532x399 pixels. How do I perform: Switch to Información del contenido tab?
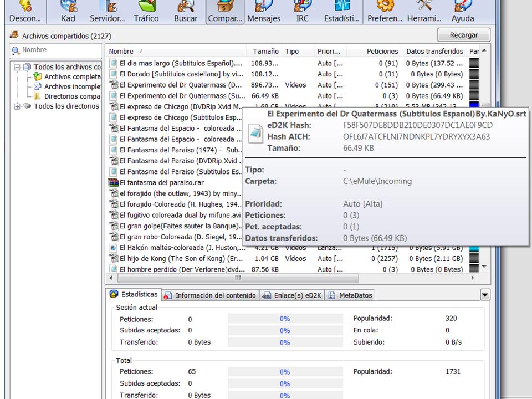[210, 295]
